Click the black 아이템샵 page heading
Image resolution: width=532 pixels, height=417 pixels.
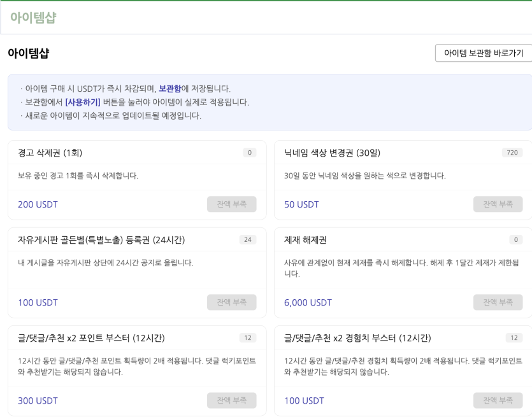coord(29,53)
